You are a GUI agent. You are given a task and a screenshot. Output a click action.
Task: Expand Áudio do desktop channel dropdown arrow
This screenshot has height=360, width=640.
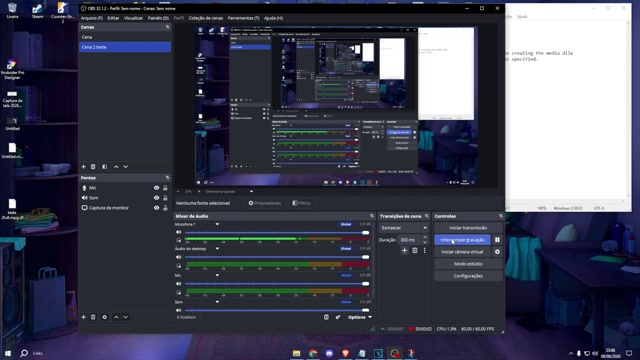pos(217,249)
